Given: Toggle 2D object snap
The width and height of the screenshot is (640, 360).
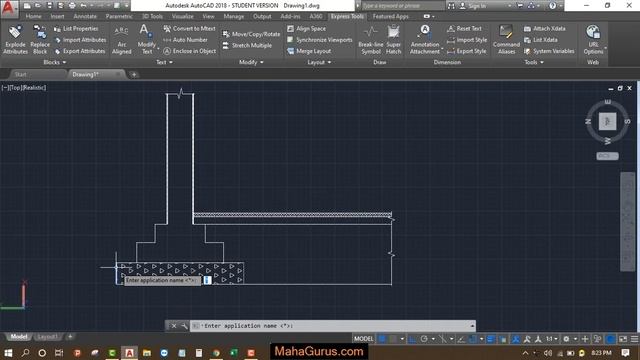Looking at the screenshot, I should pyautogui.click(x=473, y=339).
